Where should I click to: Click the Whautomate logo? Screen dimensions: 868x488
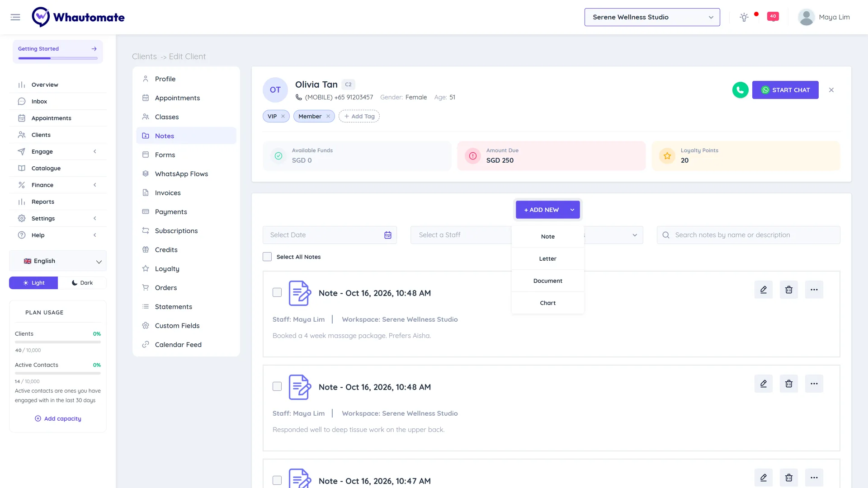tap(78, 17)
